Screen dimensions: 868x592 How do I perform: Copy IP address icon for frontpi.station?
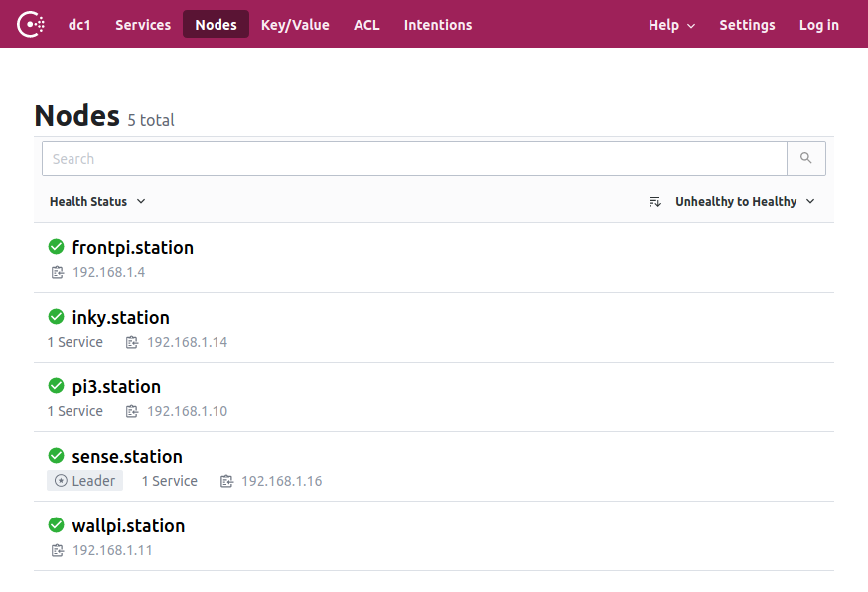pyautogui.click(x=58, y=272)
